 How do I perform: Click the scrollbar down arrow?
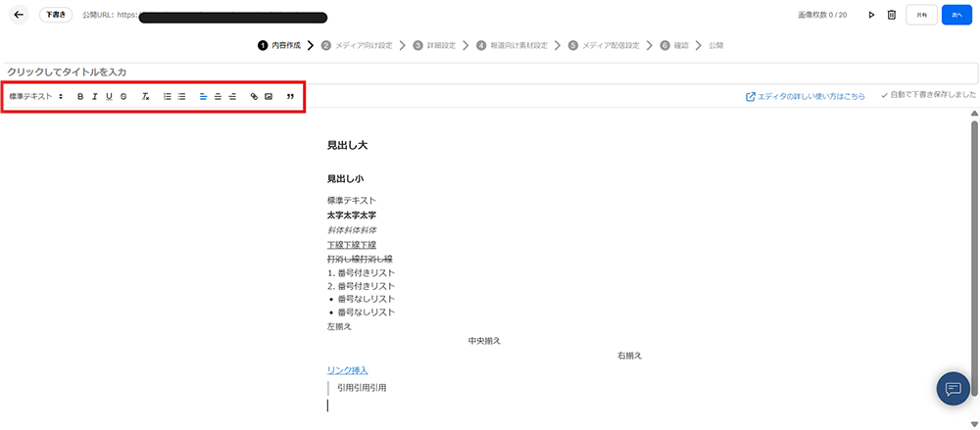974,424
